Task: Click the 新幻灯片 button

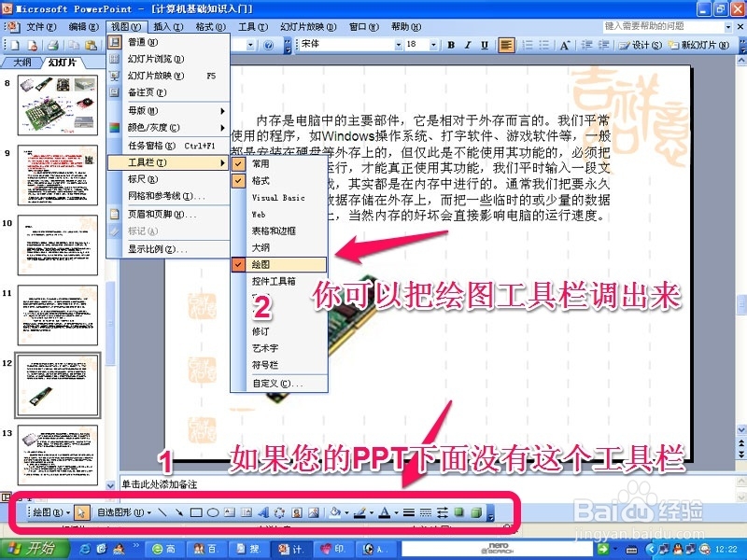Action: [698, 45]
